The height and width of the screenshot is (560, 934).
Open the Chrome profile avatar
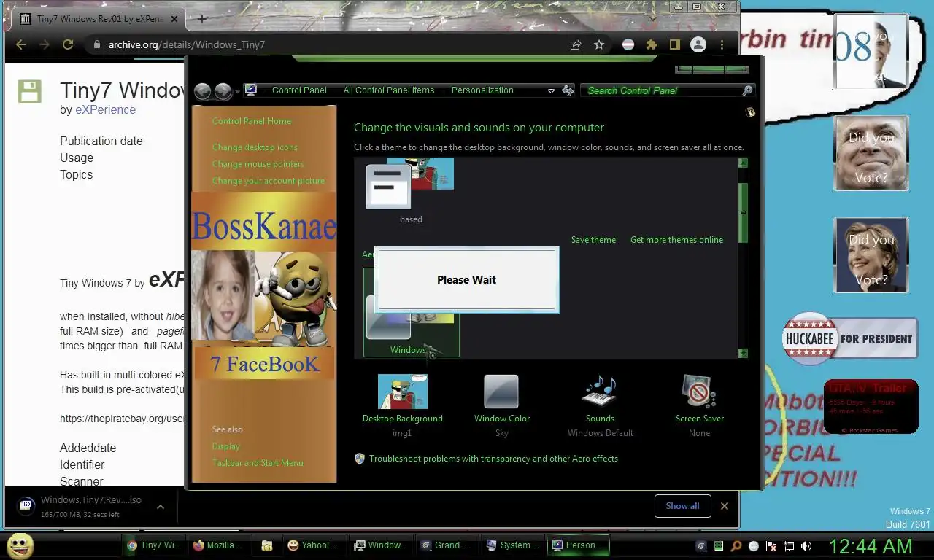tap(698, 44)
